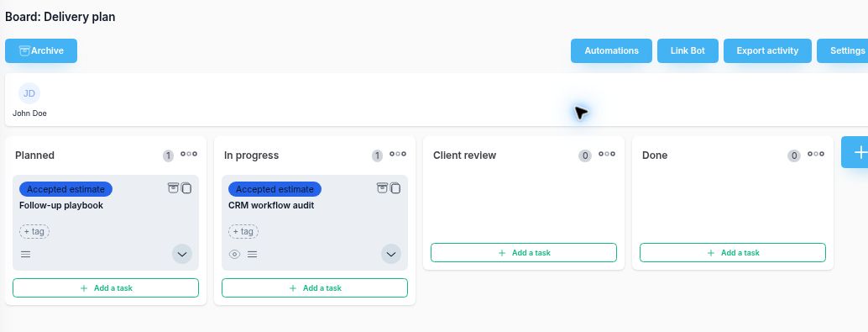Click the In progress task count badge
Viewport: 868px width, 332px height.
[377, 155]
